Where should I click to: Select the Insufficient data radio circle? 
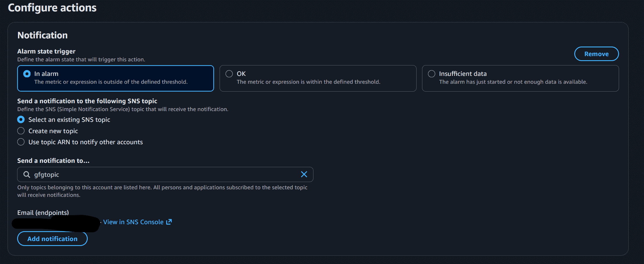click(432, 74)
